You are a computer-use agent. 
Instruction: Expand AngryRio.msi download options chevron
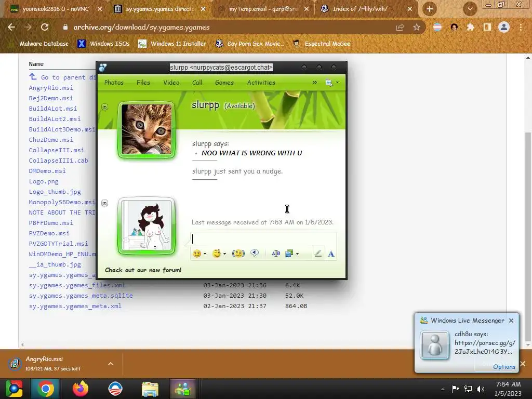click(x=111, y=364)
